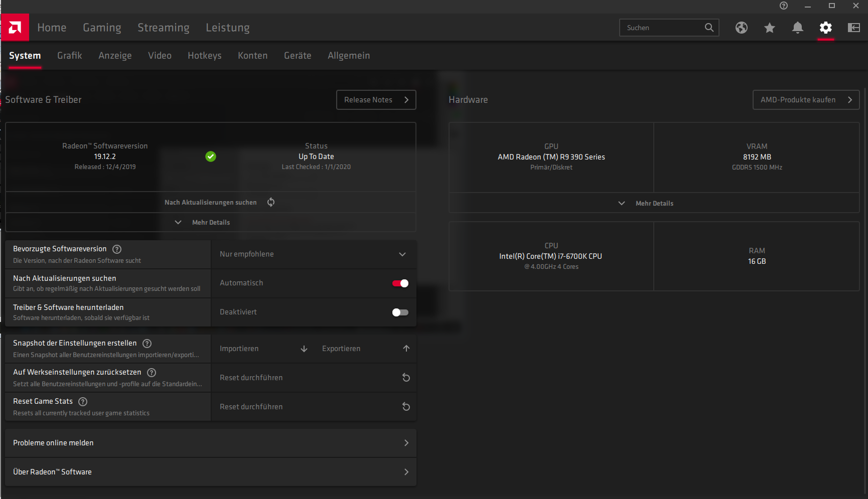Click Released : 12/4/2019 text
The image size is (868, 499).
[105, 167]
